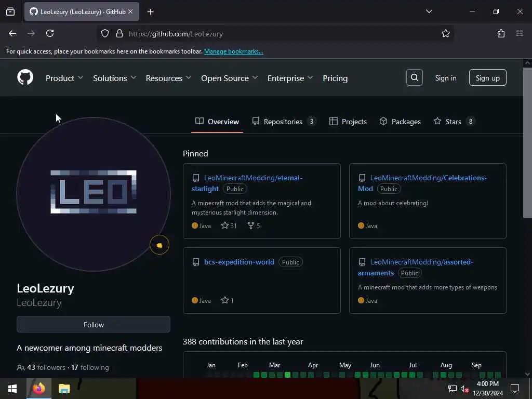This screenshot has width=532, height=399.
Task: Open the Pricing page link
Action: 335,78
